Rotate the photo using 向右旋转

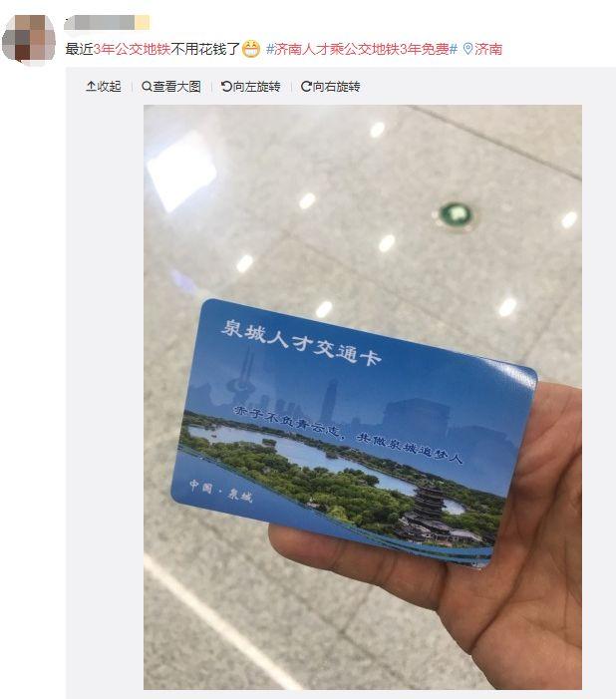331,87
